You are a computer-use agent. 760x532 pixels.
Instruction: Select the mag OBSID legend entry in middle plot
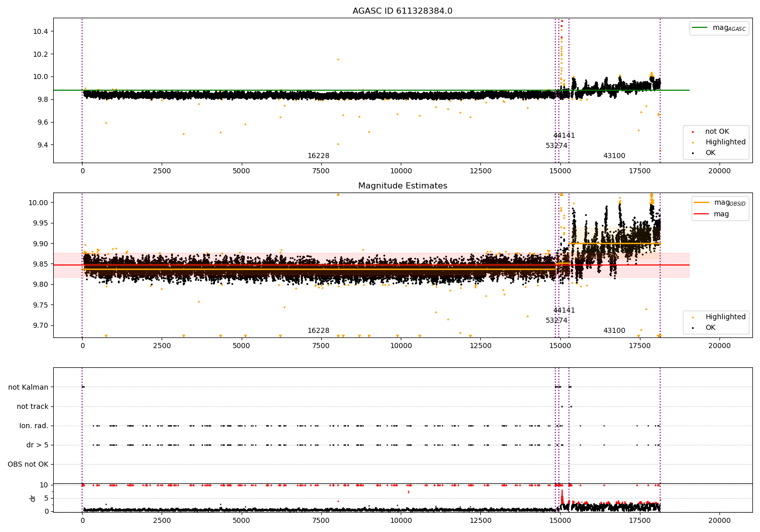720,203
